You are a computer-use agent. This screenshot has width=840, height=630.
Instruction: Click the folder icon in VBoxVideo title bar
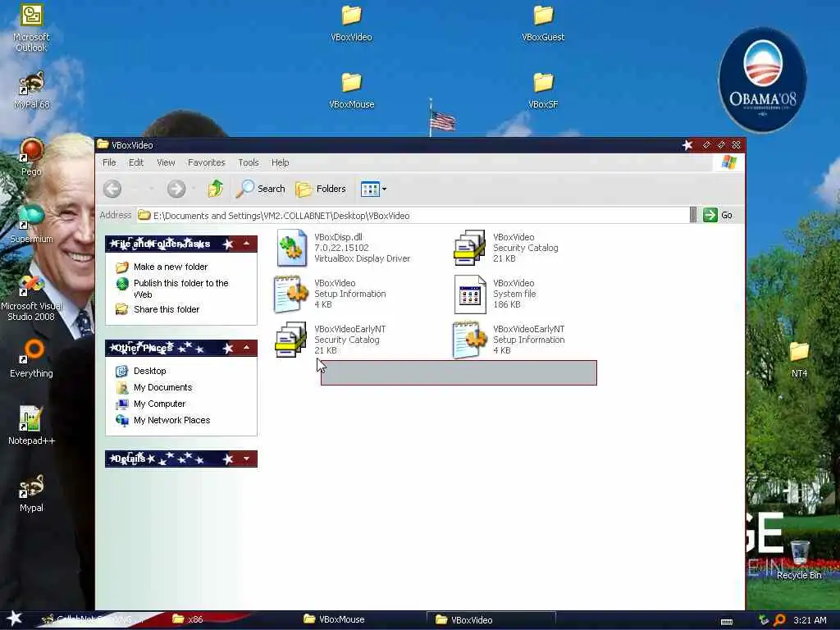coord(103,144)
